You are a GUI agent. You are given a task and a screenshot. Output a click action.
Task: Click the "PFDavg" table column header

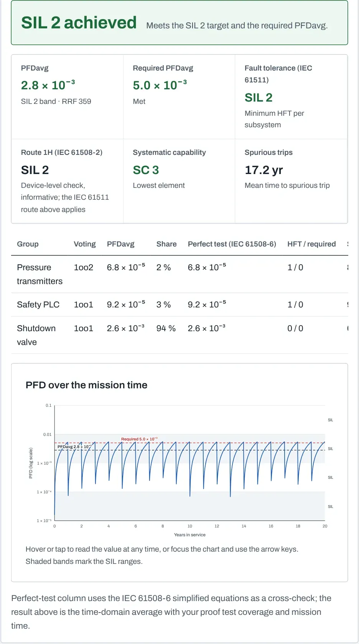coord(120,244)
